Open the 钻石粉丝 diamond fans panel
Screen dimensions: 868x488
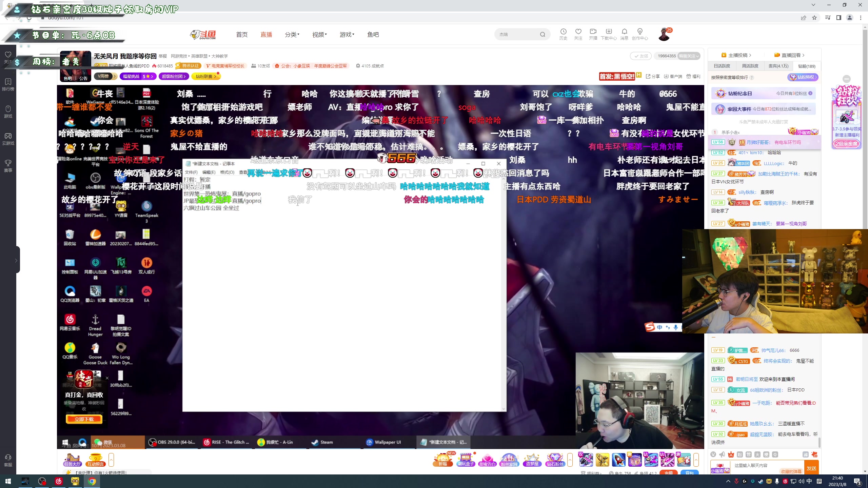click(x=555, y=460)
